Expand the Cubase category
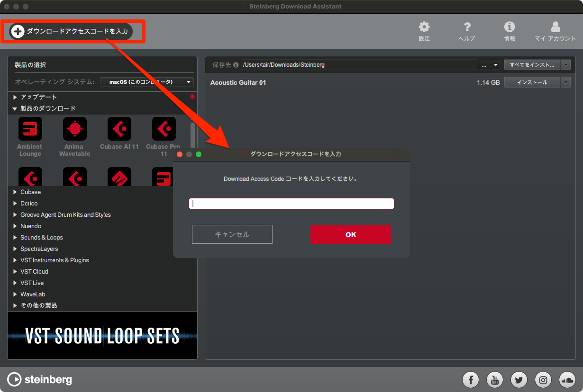This screenshot has height=392, width=583. tap(15, 192)
